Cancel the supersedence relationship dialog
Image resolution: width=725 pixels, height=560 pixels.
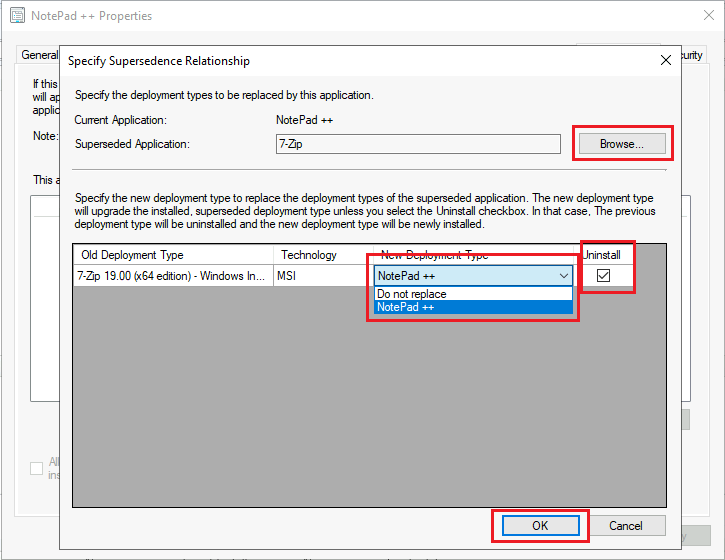625,526
